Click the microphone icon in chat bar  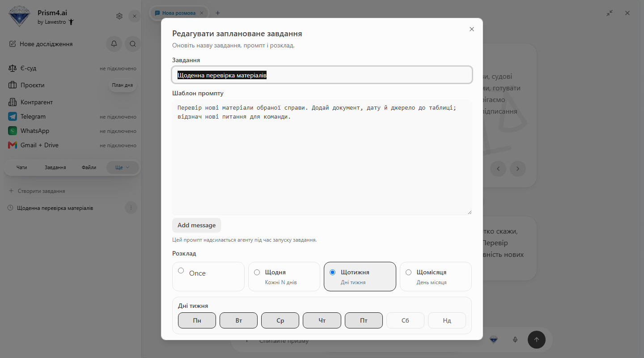[515, 340]
